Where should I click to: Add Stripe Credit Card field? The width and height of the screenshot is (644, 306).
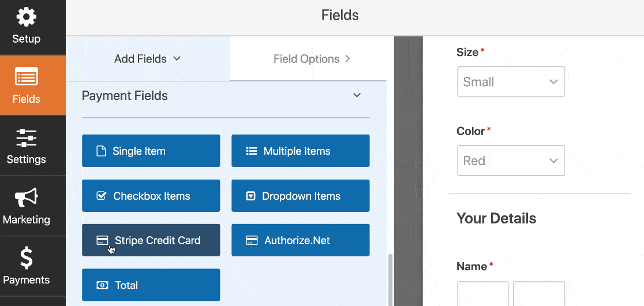pyautogui.click(x=151, y=240)
